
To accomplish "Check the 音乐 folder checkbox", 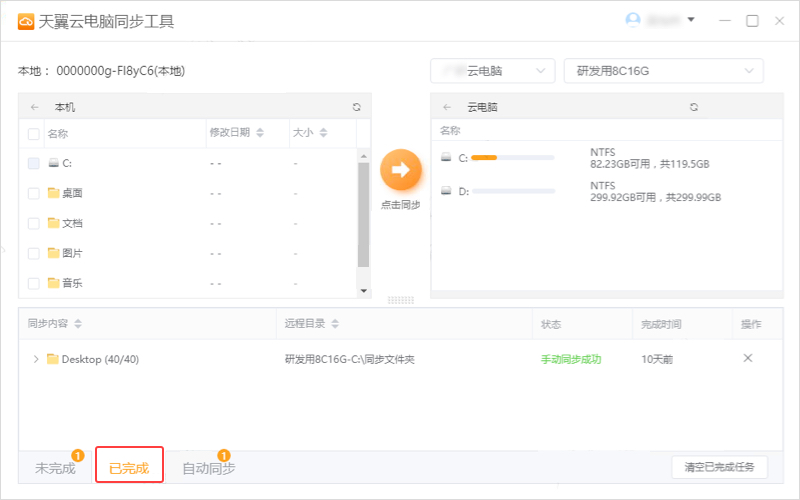I will click(34, 284).
